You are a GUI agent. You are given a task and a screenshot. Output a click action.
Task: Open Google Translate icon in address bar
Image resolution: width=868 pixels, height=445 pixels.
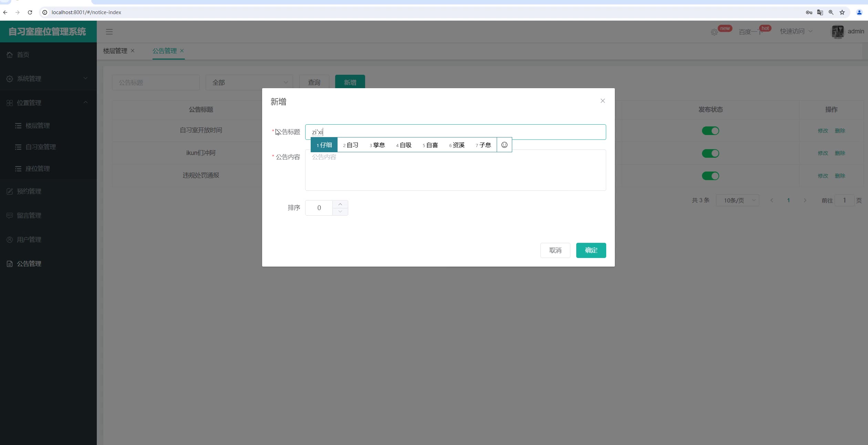coord(820,12)
